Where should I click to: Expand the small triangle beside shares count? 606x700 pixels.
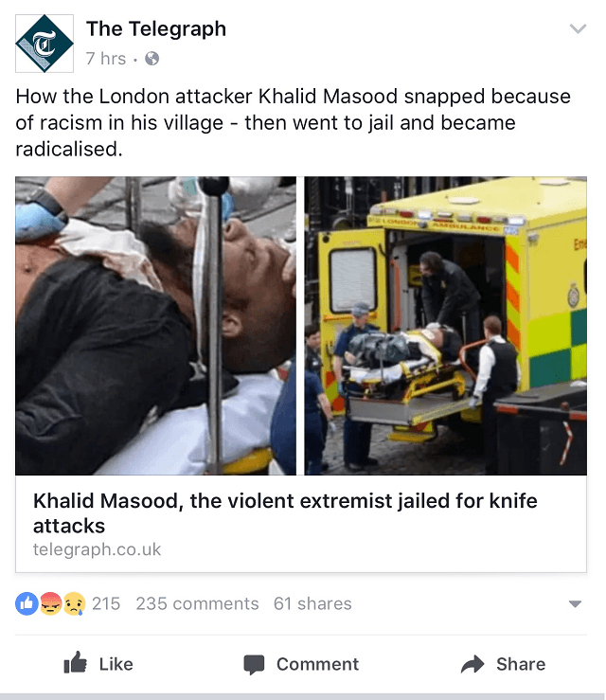[575, 604]
